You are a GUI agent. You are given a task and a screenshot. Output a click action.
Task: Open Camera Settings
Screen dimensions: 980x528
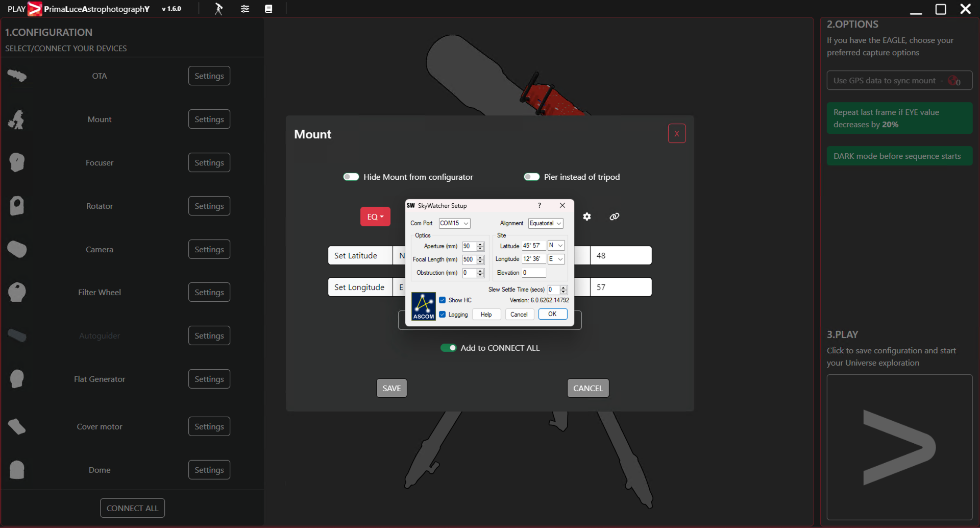[209, 249]
